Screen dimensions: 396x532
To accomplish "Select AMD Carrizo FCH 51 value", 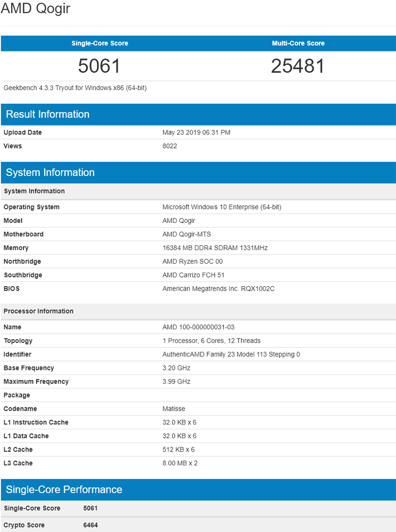I will [x=193, y=275].
